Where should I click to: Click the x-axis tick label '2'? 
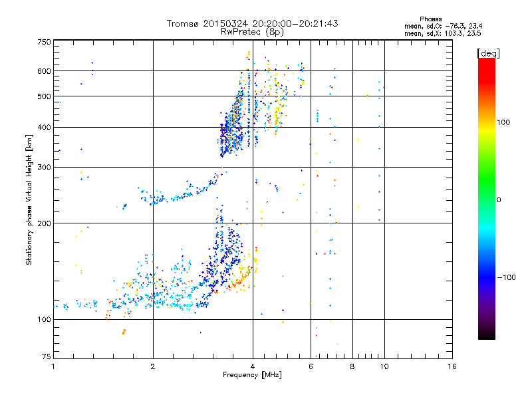point(153,366)
